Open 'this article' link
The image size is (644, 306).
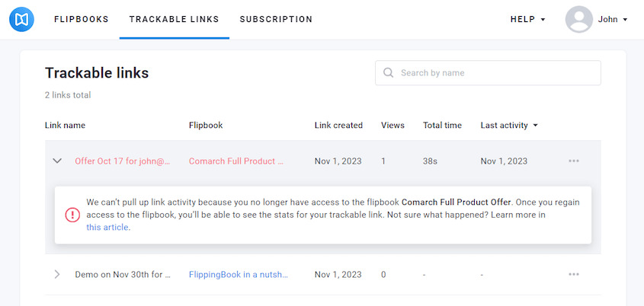coord(107,227)
